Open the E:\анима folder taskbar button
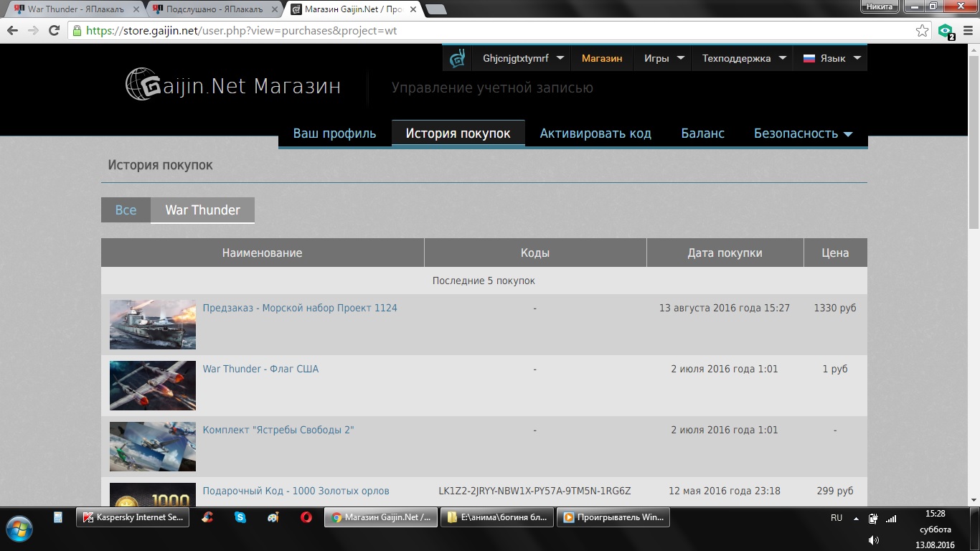This screenshot has width=980, height=551. (x=497, y=517)
